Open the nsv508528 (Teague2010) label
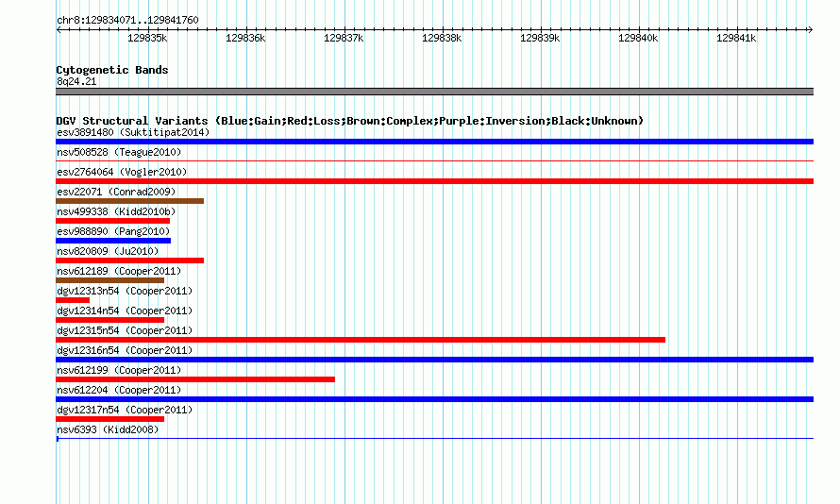 click(119, 152)
